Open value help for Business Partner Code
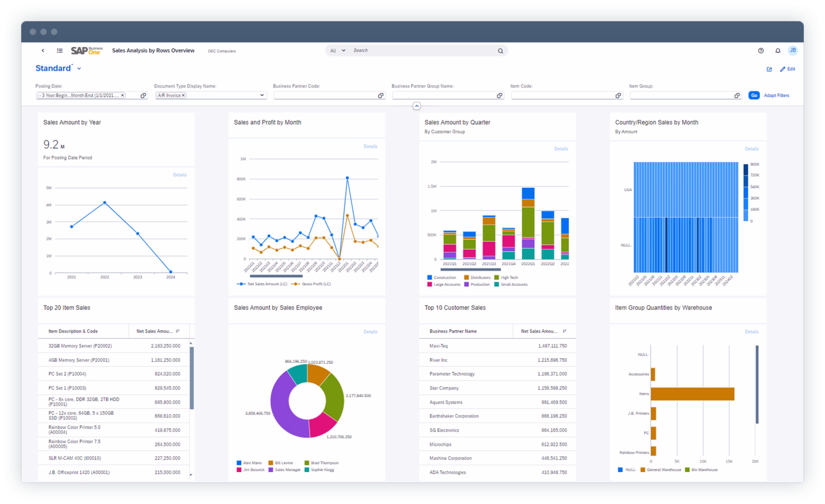This screenshot has width=825, height=504. 380,95
